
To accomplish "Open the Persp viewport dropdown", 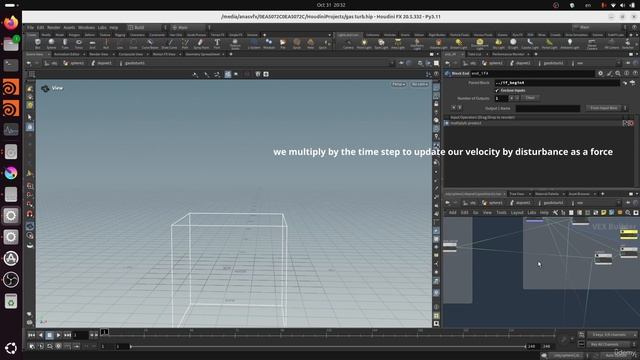I will 398,84.
